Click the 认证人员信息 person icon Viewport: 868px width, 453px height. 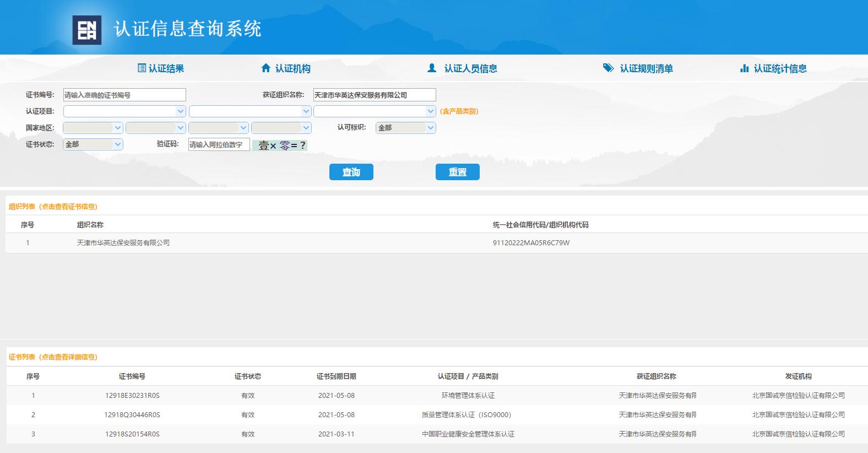(x=432, y=68)
